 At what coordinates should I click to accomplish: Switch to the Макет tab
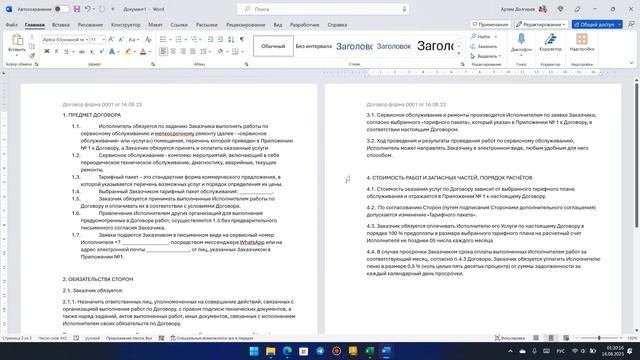155,25
